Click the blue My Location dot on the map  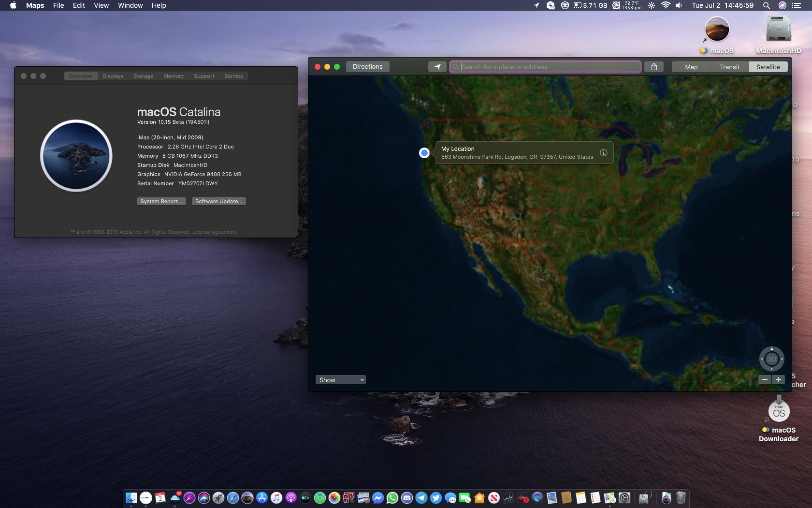click(x=424, y=153)
